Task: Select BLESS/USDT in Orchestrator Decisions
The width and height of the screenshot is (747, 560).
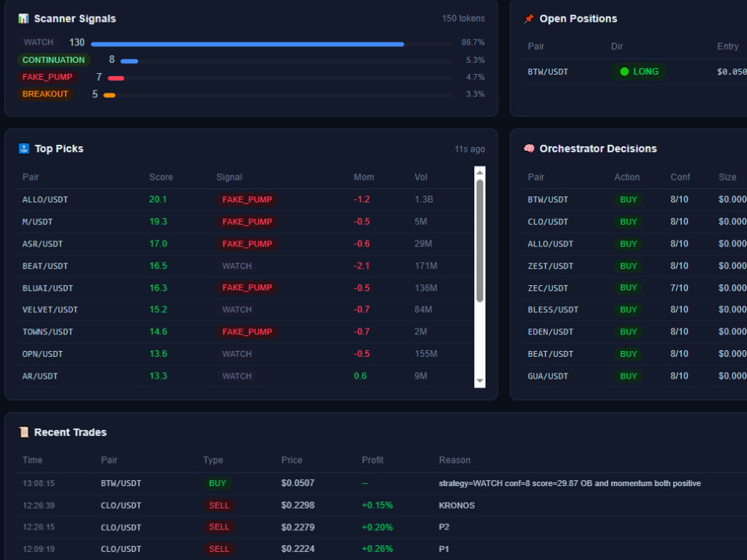Action: (x=553, y=310)
